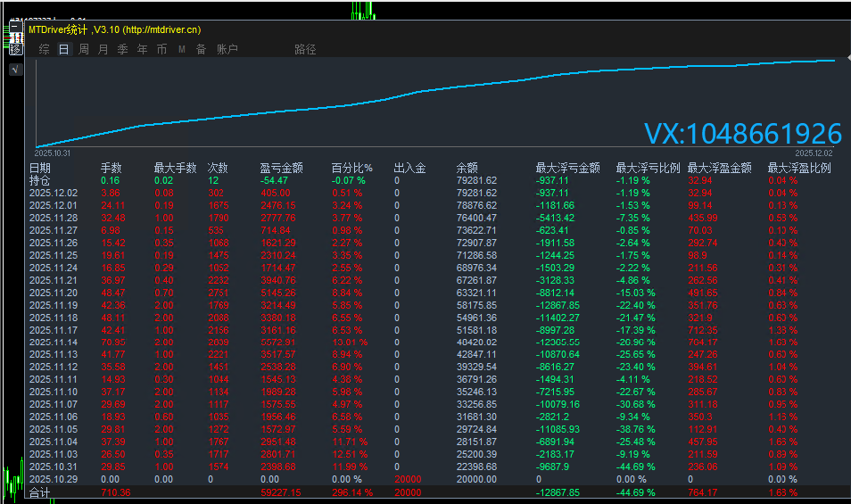This screenshot has height=504, width=851.
Task: Open the 备 notes tab
Action: click(x=201, y=49)
